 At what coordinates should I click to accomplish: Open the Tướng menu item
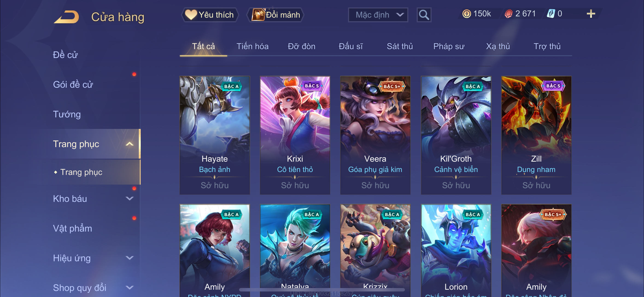coord(67,114)
